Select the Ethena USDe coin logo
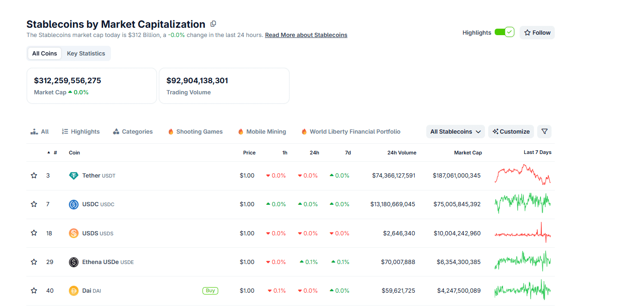Image resolution: width=644 pixels, height=307 pixels. pos(74,262)
